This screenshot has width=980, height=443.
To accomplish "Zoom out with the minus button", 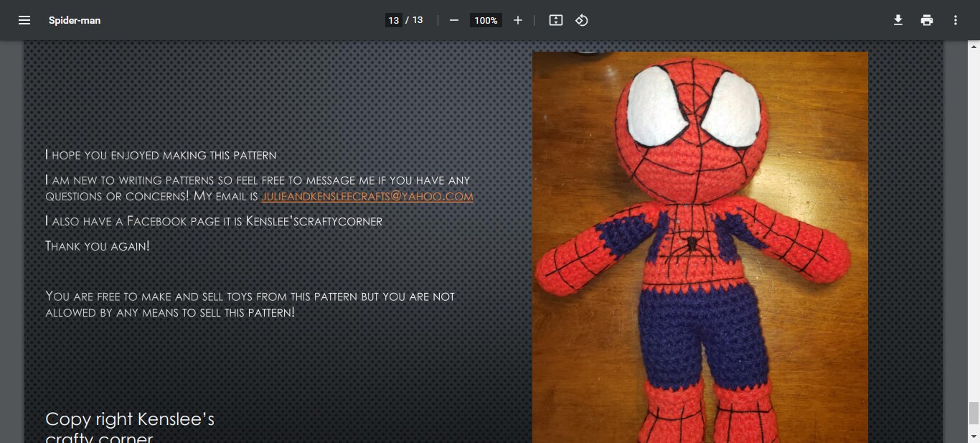I will coord(453,20).
